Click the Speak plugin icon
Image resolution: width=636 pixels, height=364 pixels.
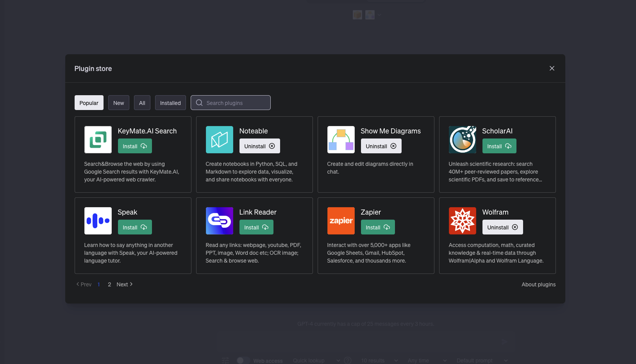tap(98, 221)
